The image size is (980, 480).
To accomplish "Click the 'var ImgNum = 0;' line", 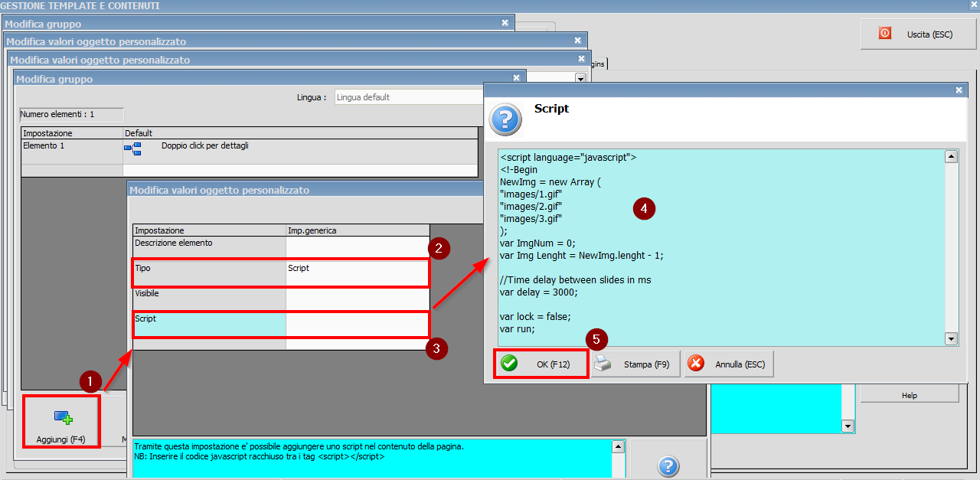I will 537,243.
